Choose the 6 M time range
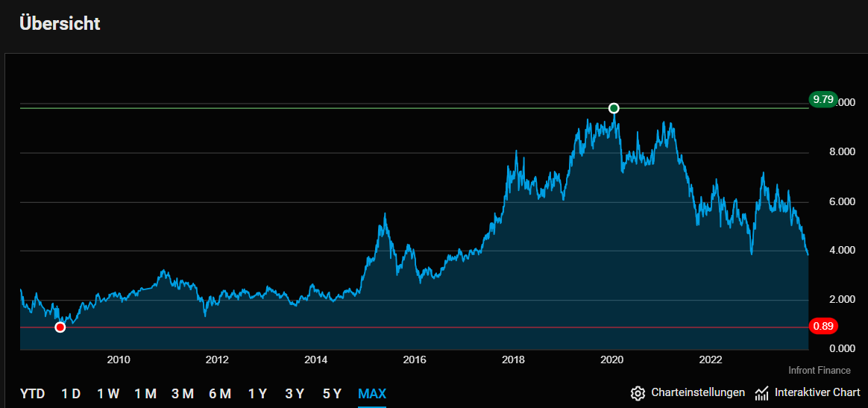The width and height of the screenshot is (868, 408). (220, 394)
